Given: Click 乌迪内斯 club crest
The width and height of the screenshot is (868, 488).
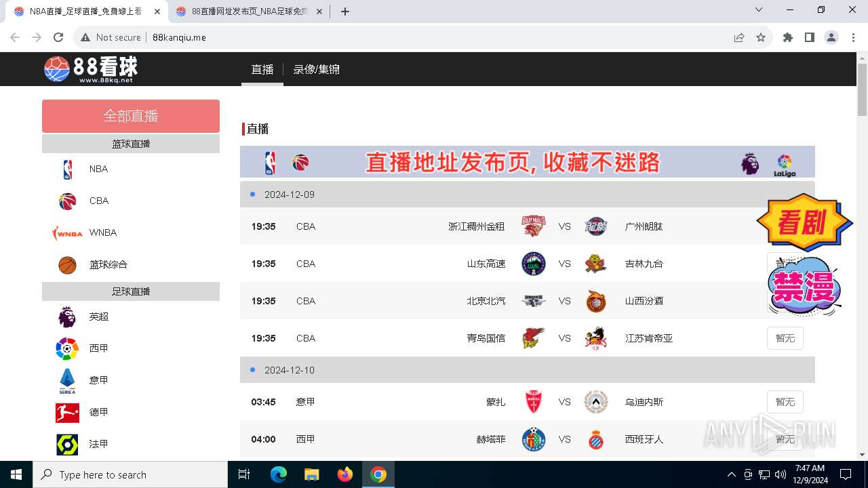Looking at the screenshot, I should [x=595, y=402].
